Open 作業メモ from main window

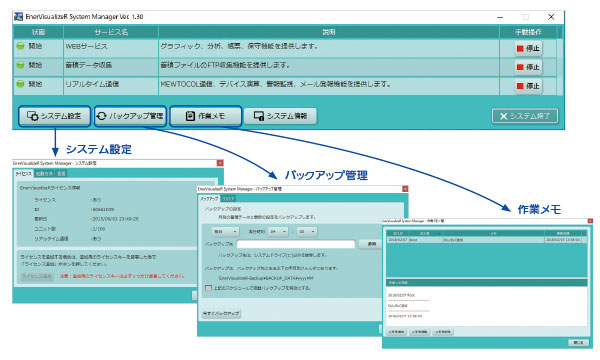tap(206, 116)
